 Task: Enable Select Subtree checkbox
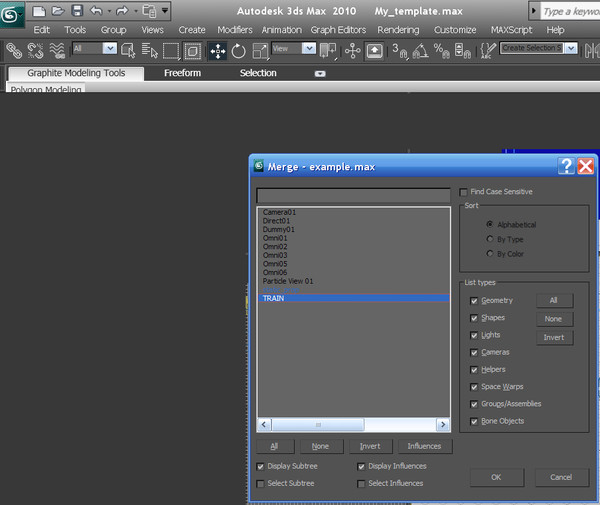[260, 484]
